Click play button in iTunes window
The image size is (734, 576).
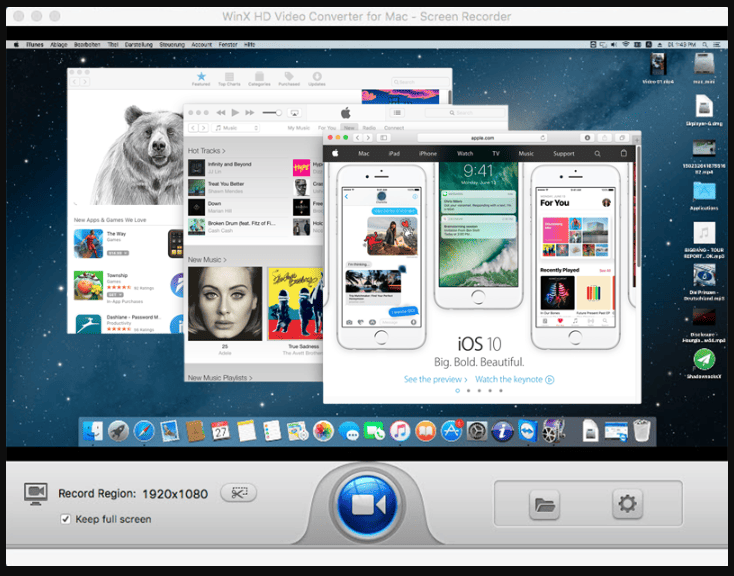point(235,112)
